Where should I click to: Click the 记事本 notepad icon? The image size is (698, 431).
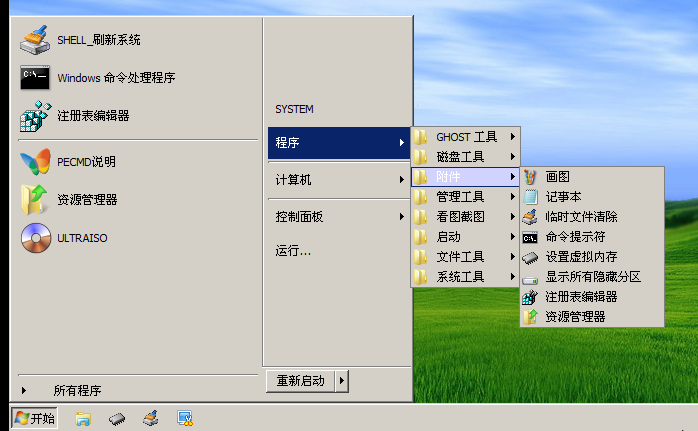[x=530, y=197]
